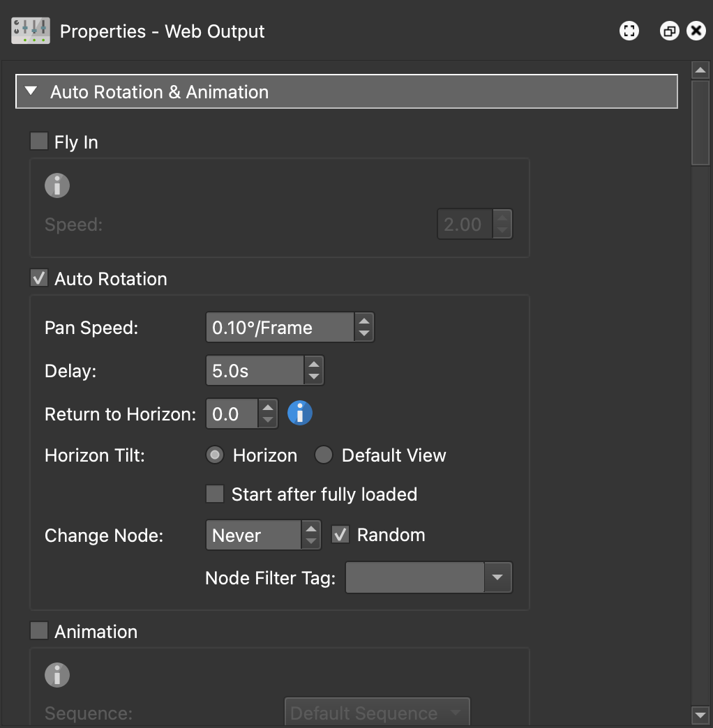Click the float panel icon in title bar
The image size is (713, 728).
coord(670,31)
